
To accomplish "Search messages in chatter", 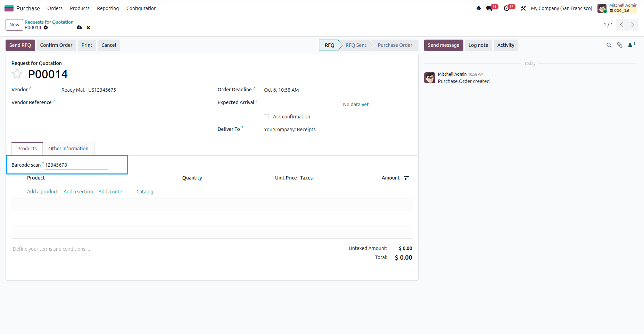I will tap(609, 45).
